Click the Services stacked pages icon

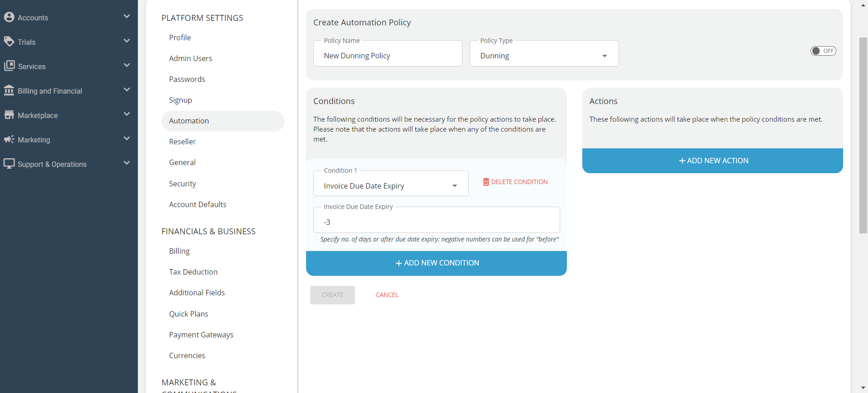(x=9, y=66)
